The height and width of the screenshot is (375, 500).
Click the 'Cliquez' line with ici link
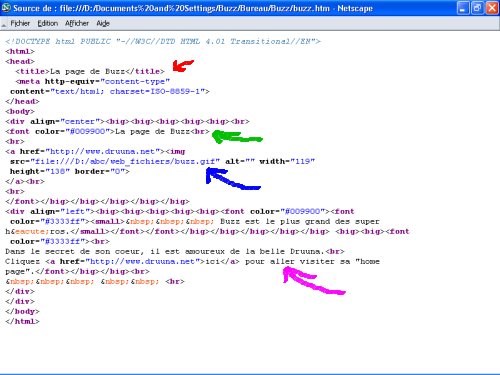192,261
